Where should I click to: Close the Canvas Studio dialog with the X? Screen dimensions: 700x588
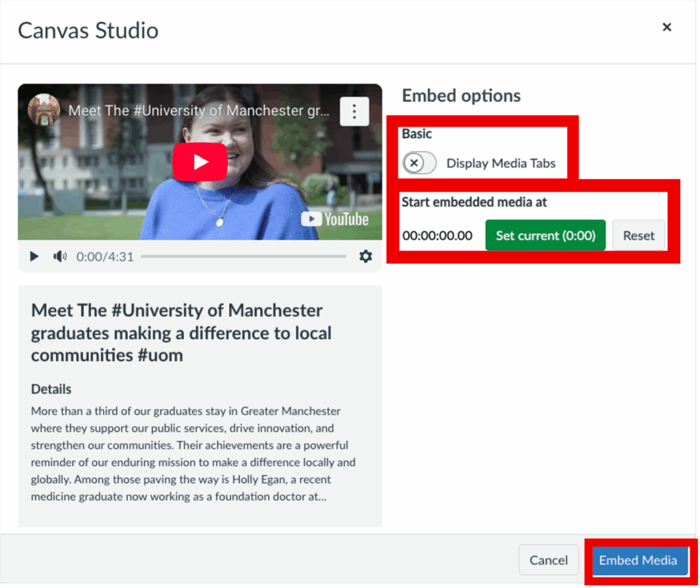[667, 27]
